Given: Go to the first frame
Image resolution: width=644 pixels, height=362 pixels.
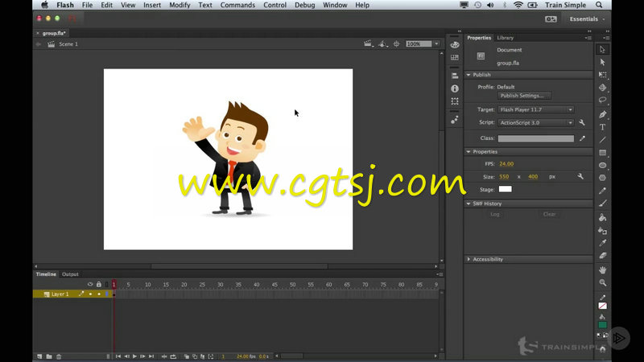Looking at the screenshot, I should tap(118, 356).
